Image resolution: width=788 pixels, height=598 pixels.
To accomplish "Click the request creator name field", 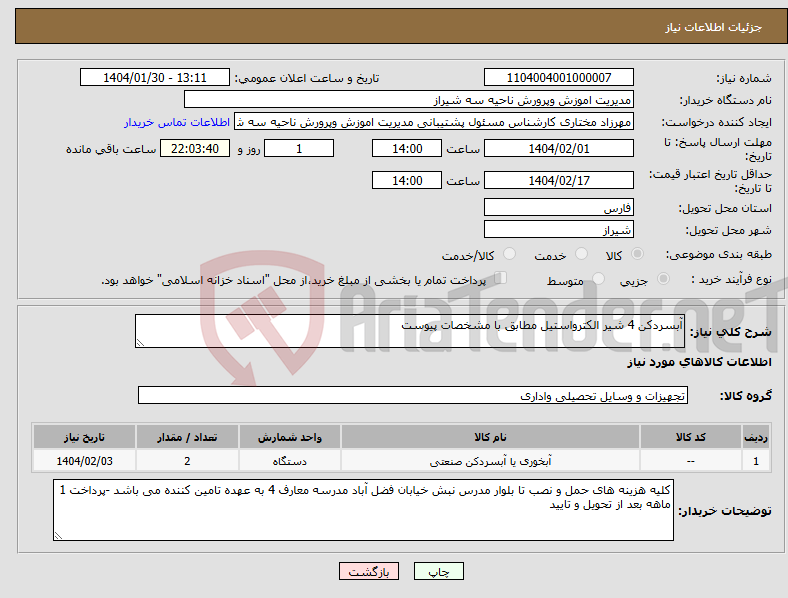I will 434,122.
